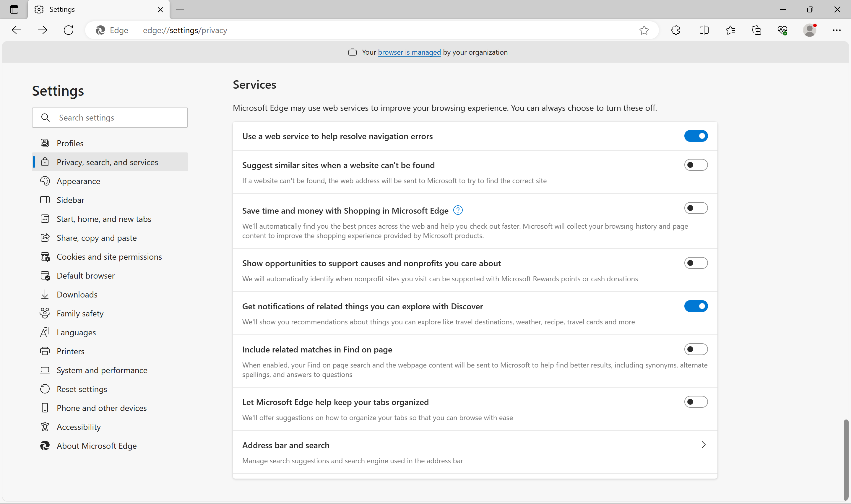Click the browser is managed link

click(x=409, y=52)
